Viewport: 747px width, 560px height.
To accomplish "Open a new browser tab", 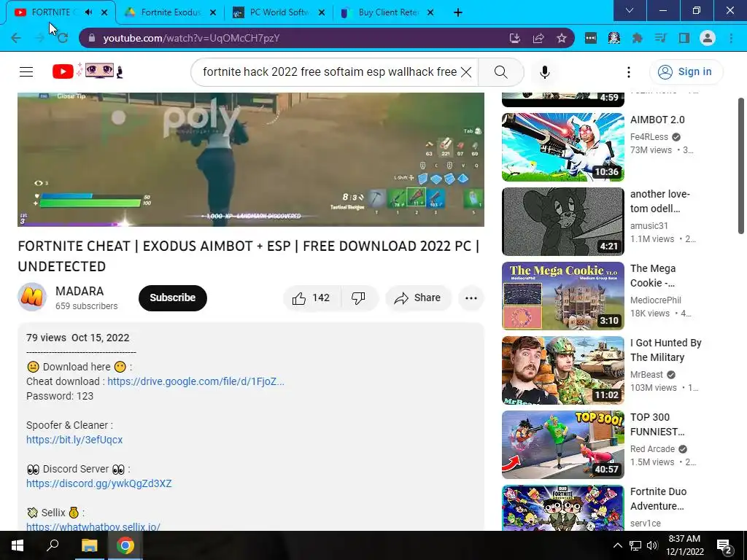I will point(458,12).
